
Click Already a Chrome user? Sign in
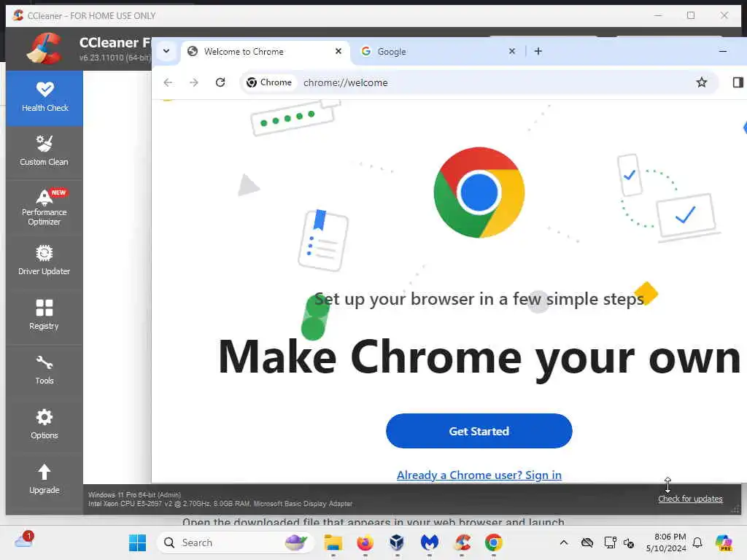click(479, 475)
